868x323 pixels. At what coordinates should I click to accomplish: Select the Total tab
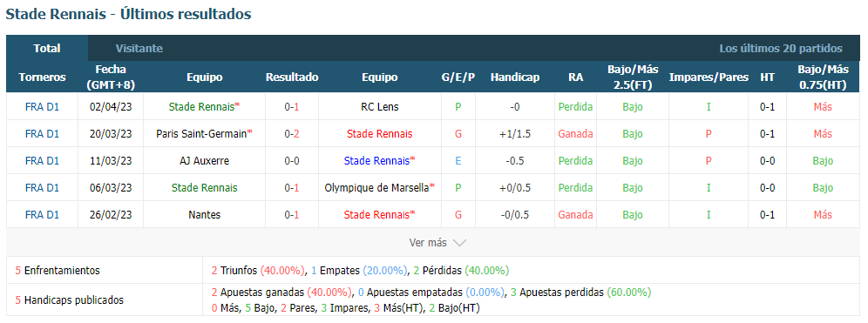pos(47,48)
